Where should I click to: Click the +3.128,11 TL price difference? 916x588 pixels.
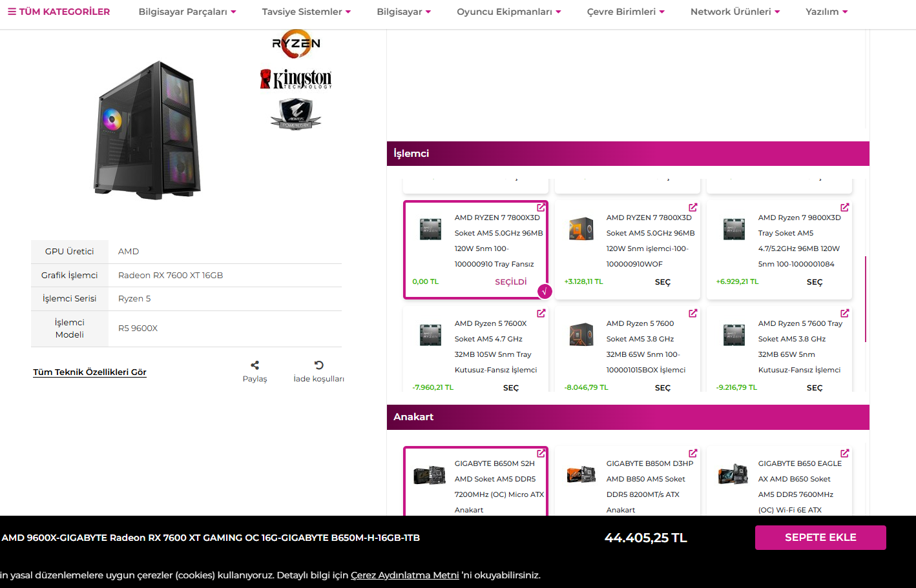pyautogui.click(x=583, y=282)
